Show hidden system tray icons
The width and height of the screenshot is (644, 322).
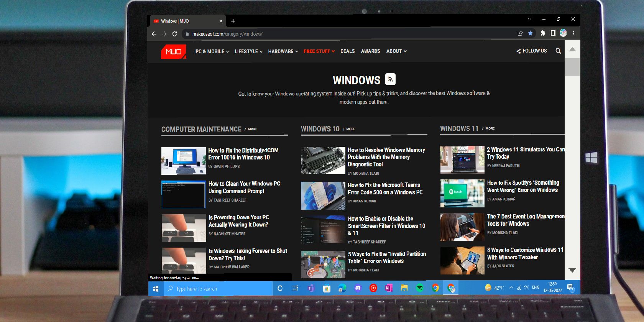(x=511, y=287)
